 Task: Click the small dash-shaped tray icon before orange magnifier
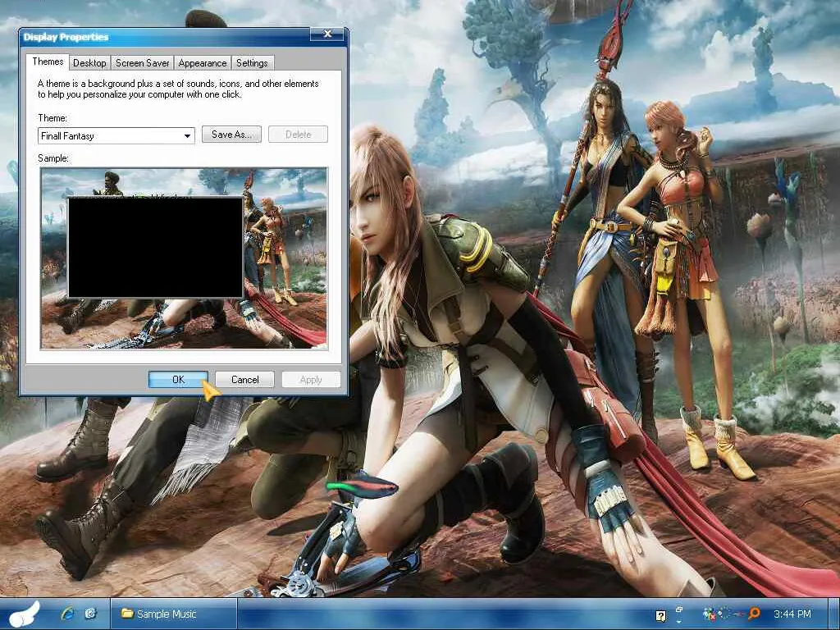[739, 614]
